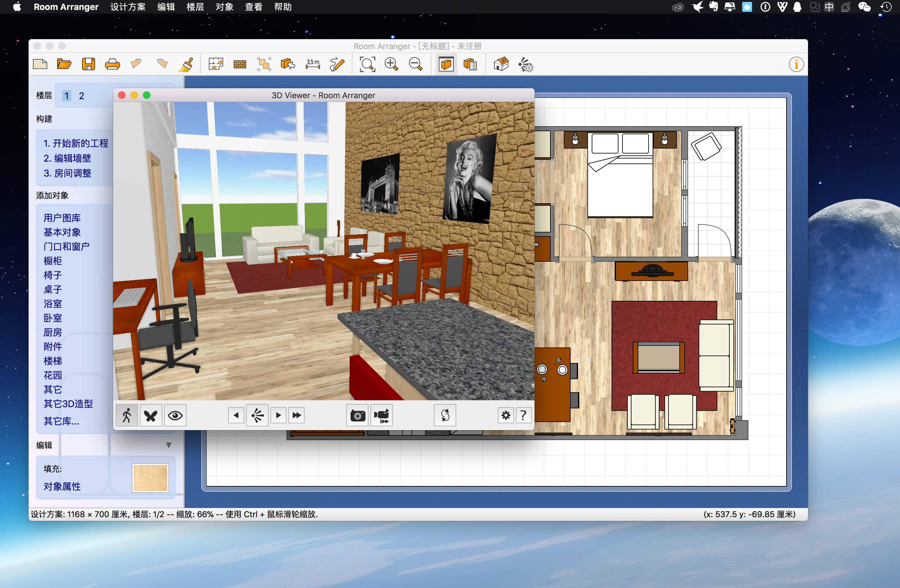Viewport: 900px width, 588px height.
Task: Click the center viewpoint burst icon in 3D Viewer
Action: click(x=257, y=415)
